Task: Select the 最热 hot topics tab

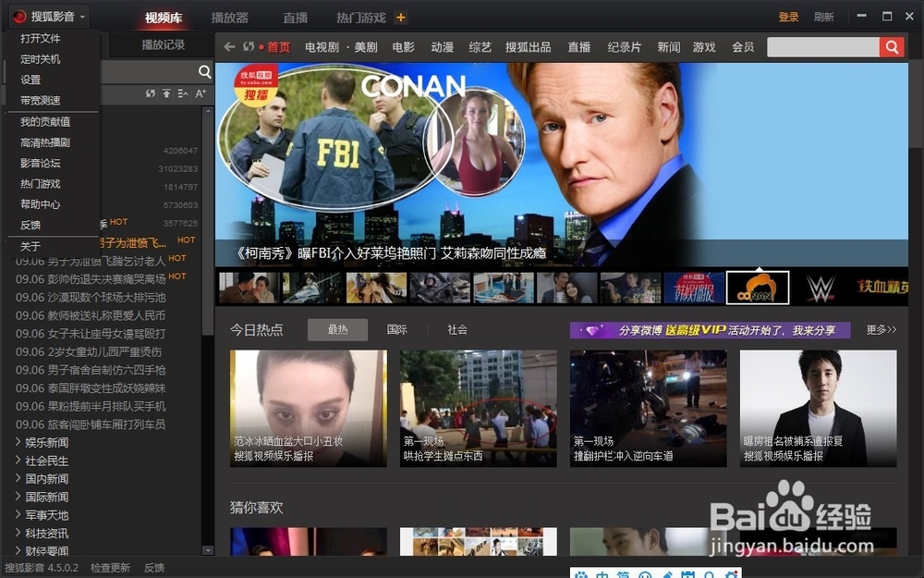Action: pos(337,330)
